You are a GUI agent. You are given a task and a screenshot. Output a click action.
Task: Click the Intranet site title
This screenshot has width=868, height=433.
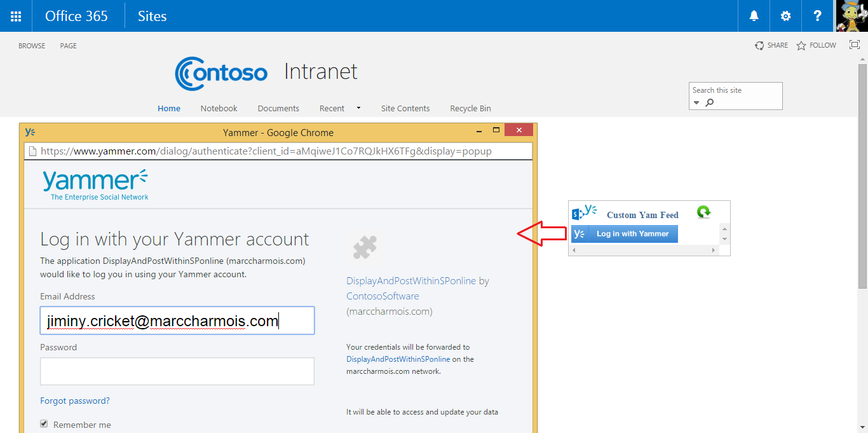[321, 71]
